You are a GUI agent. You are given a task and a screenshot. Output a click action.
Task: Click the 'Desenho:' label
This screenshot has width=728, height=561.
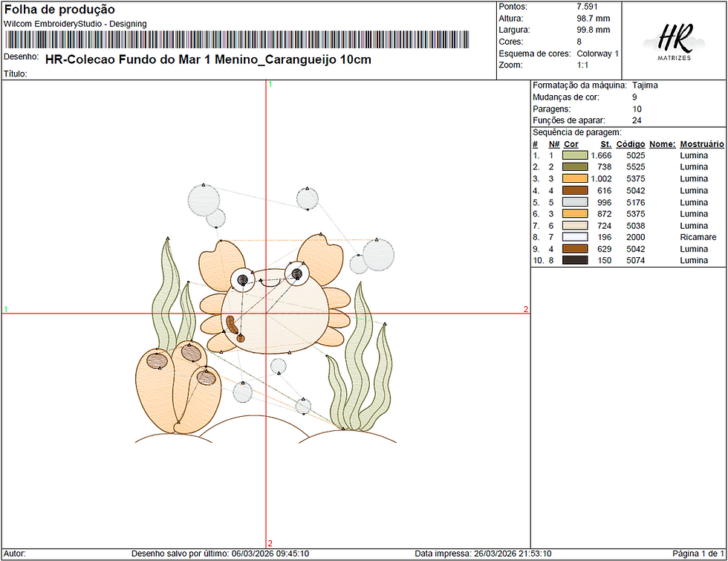click(21, 56)
